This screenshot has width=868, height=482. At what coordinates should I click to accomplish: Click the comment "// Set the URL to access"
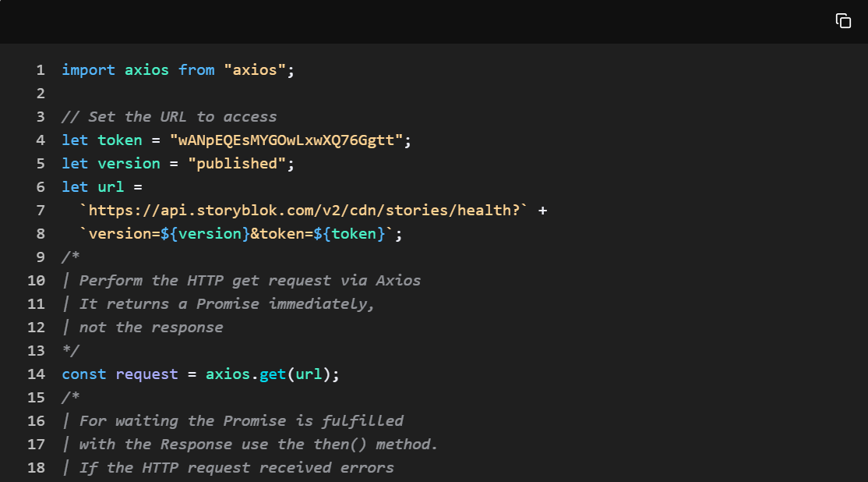pos(169,117)
